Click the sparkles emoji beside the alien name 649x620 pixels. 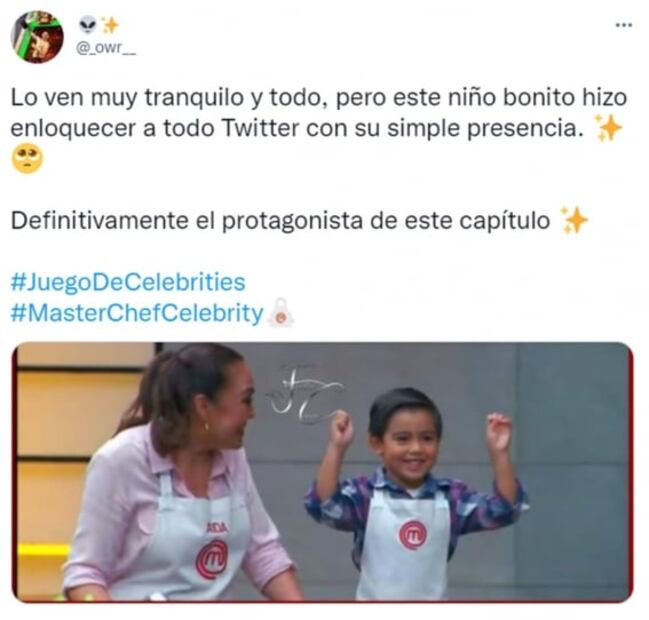110,26
